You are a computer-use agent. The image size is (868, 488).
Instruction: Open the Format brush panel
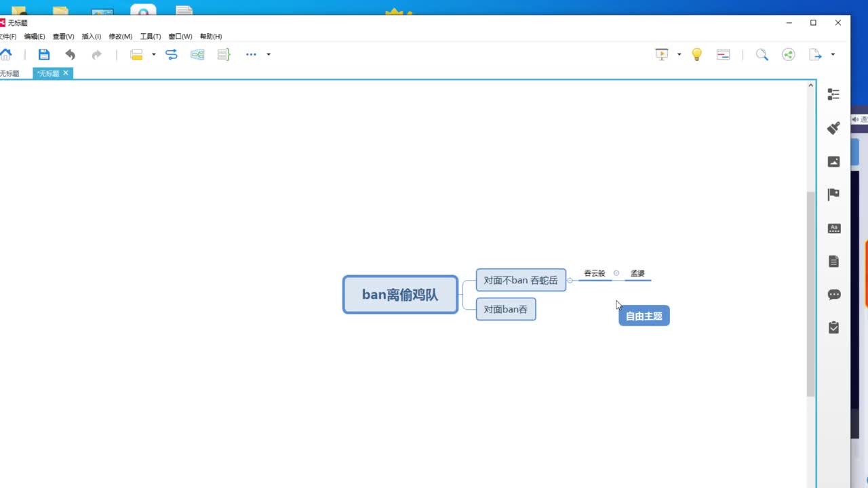point(833,128)
